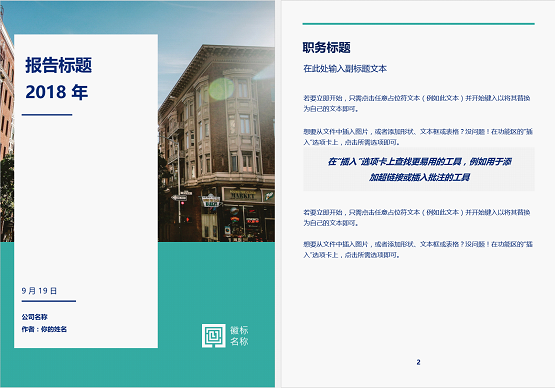
Task: Select the italic pull-quote text block
Action: [419, 169]
